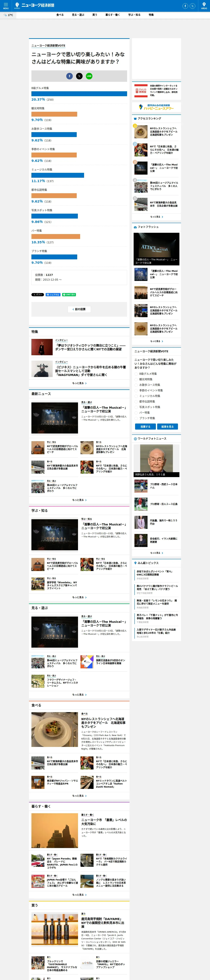Click the 投票する vote button
210x980 pixels.
tap(145, 426)
